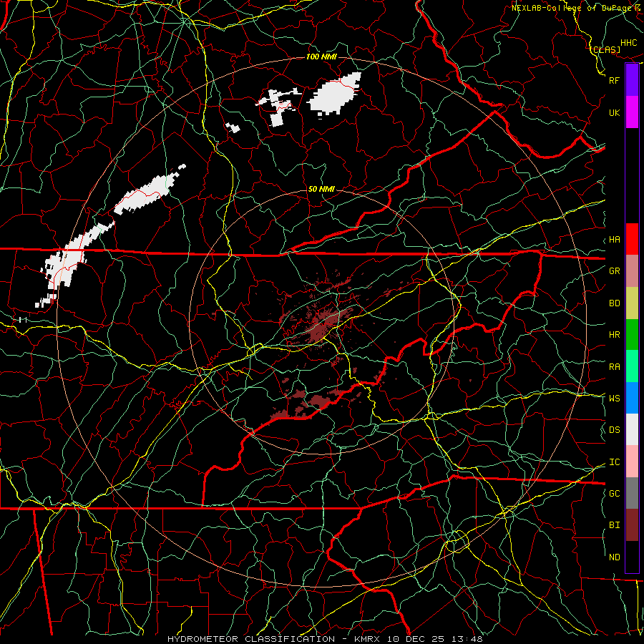Select the RA legend label

(614, 367)
